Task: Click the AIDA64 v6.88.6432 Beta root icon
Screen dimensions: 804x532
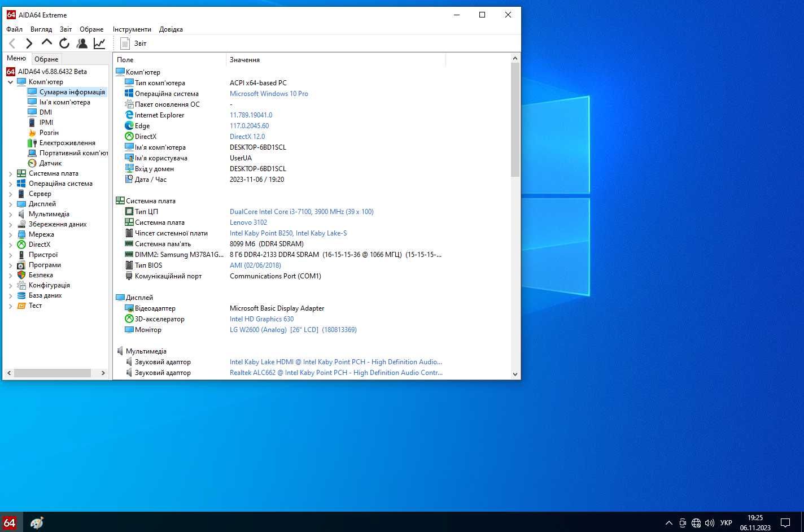Action: 11,72
